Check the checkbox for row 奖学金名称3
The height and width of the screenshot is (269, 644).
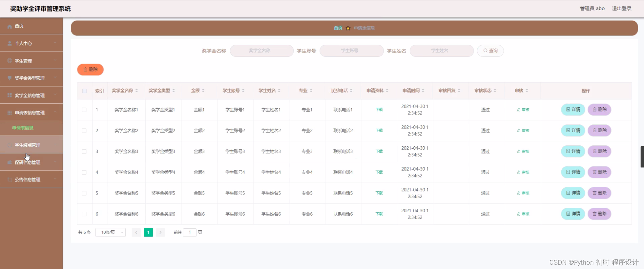(84, 151)
